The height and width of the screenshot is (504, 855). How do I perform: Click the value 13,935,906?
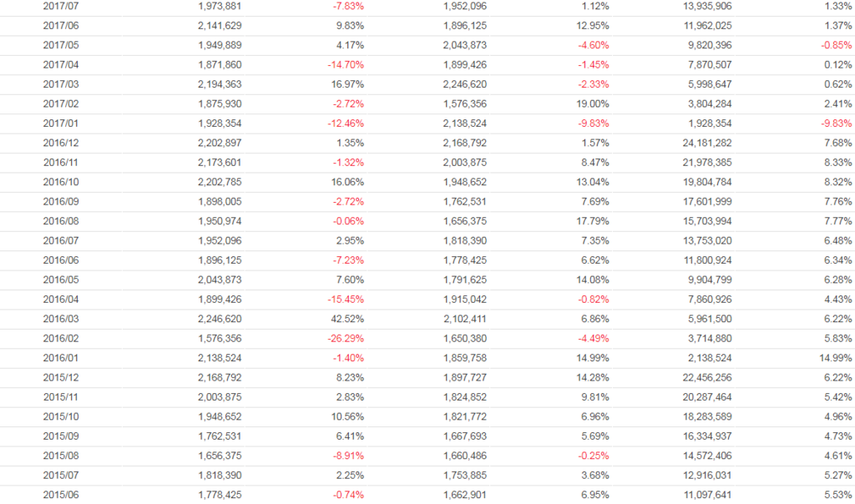coord(707,6)
